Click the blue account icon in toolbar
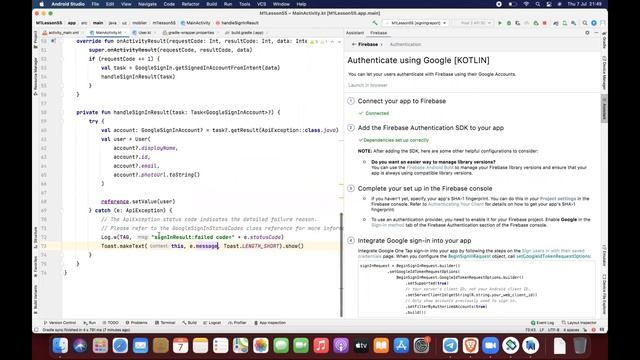The height and width of the screenshot is (360, 640). click(x=594, y=23)
